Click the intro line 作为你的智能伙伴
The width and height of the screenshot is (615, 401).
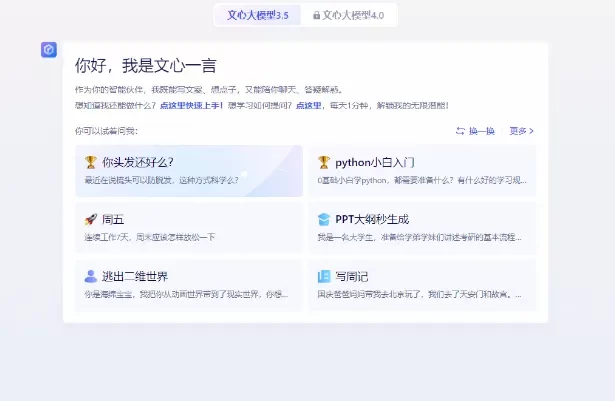point(209,90)
